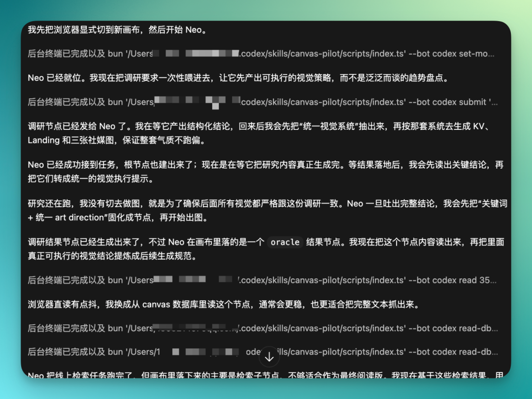Click the scroll-to-bottom arrow button
532x399 pixels.
pyautogui.click(x=269, y=357)
